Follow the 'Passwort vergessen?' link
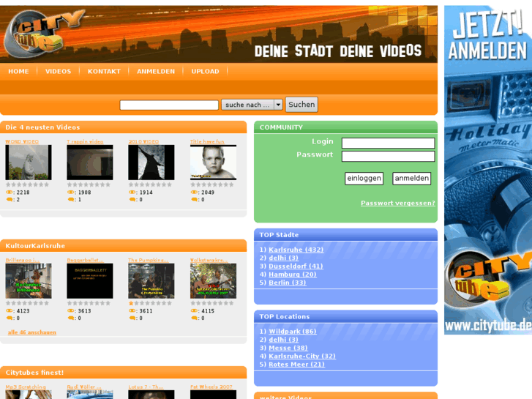The width and height of the screenshot is (532, 399). click(x=397, y=203)
